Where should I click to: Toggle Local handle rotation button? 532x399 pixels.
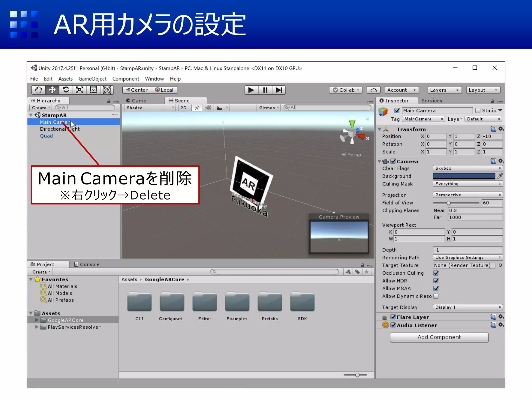pos(164,90)
